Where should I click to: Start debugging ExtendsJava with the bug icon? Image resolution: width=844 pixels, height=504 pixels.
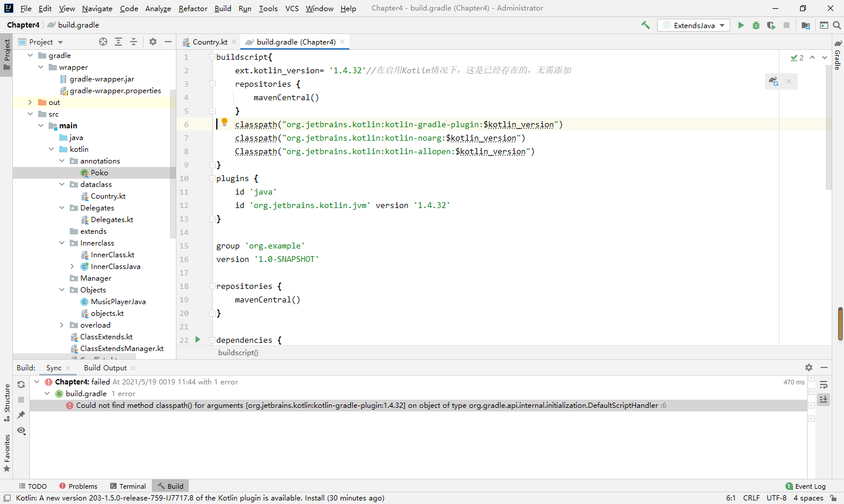(756, 25)
